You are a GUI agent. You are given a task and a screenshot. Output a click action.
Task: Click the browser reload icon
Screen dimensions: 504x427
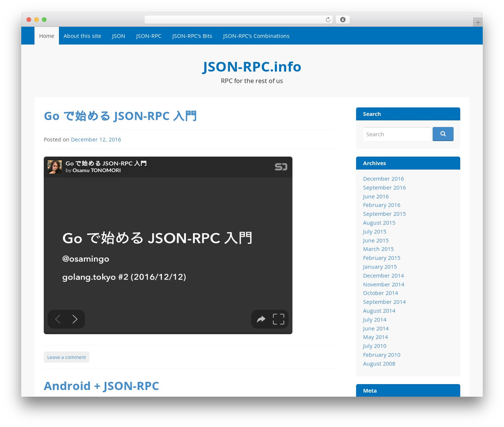click(328, 20)
